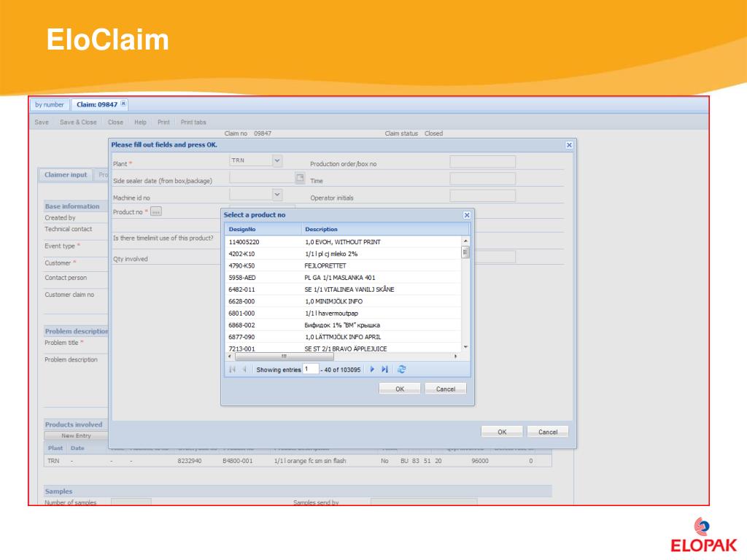Click scroll-up arrow of product list
The width and height of the screenshot is (747, 560).
tap(465, 241)
